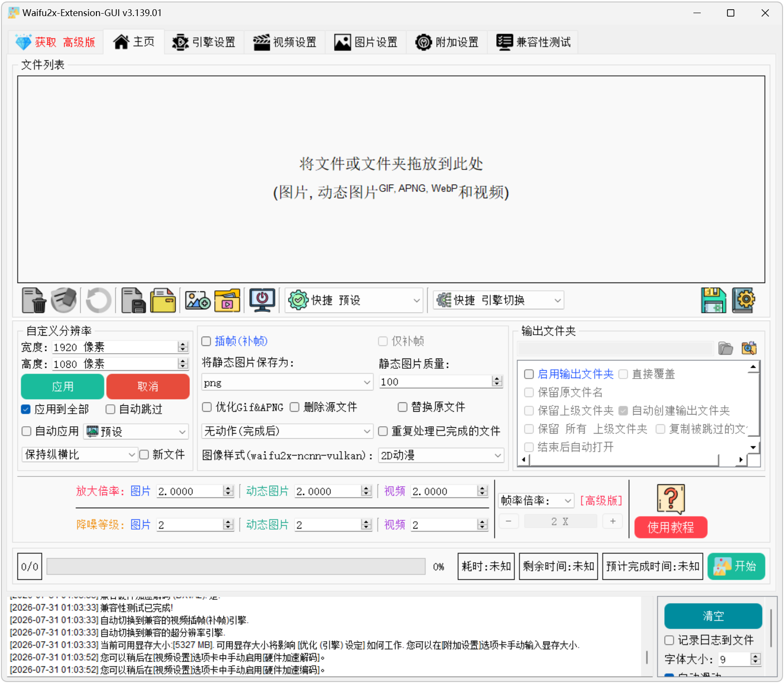Click the magnifier open-output-folder icon
784x683 pixels.
click(x=749, y=348)
